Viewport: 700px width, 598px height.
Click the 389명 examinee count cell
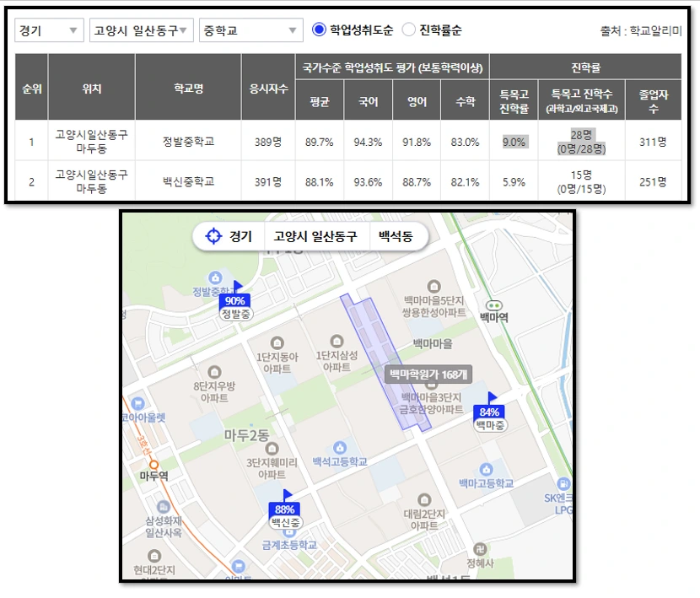268,142
